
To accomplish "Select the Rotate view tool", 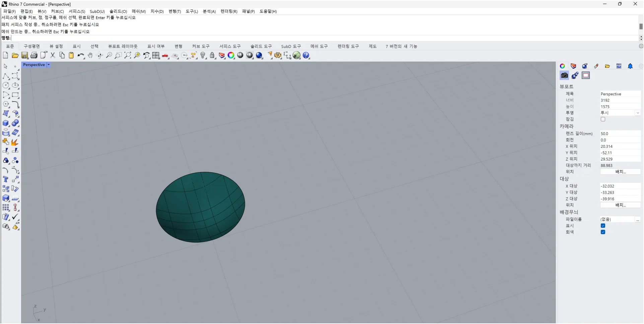I will point(99,55).
